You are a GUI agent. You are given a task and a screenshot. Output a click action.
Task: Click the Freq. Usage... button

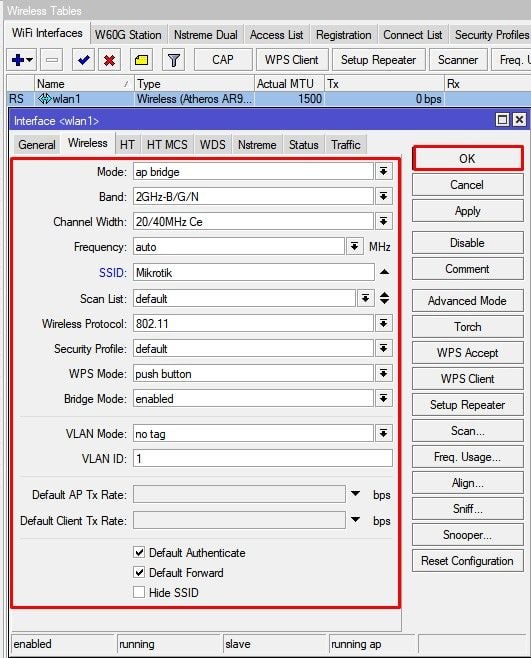pos(467,457)
